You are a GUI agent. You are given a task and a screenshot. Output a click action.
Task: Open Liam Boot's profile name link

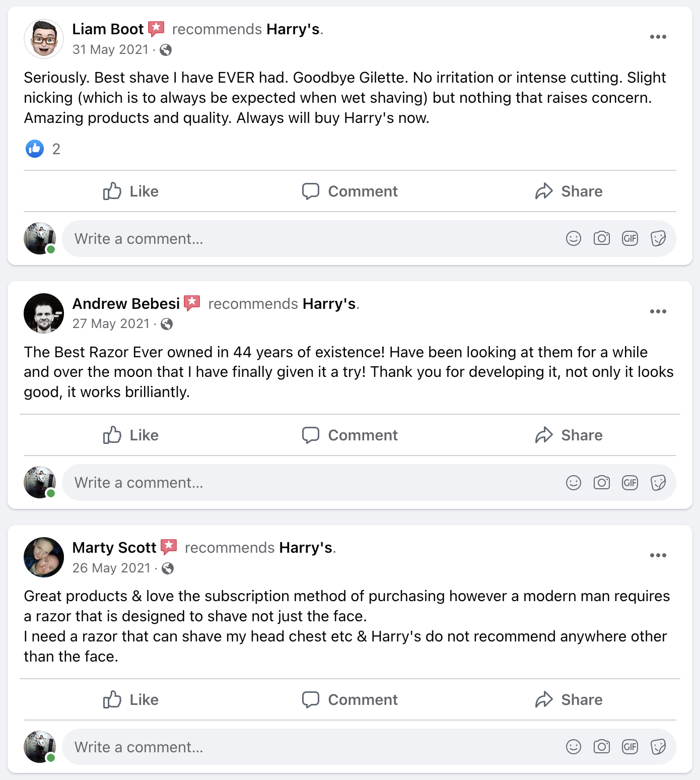[x=108, y=29]
